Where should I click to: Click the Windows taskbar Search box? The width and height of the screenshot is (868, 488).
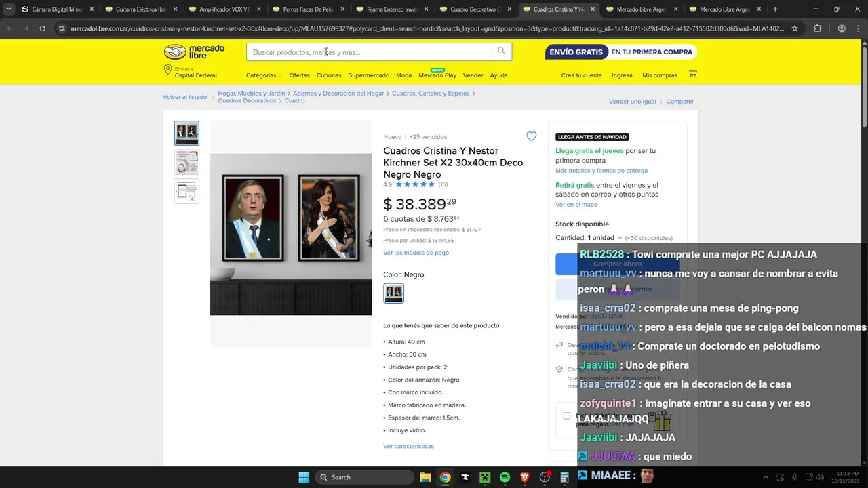[x=365, y=477]
